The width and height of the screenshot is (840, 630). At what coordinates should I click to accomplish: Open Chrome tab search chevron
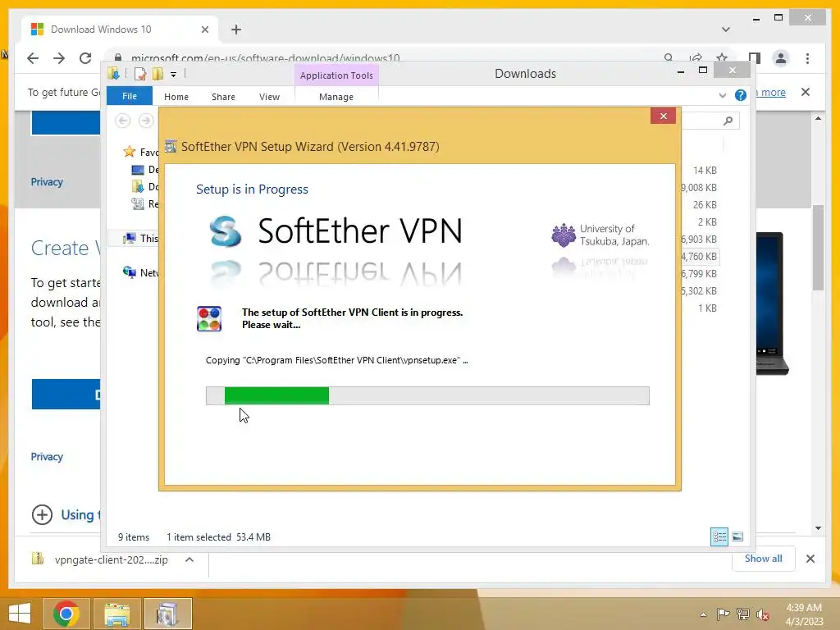726,30
